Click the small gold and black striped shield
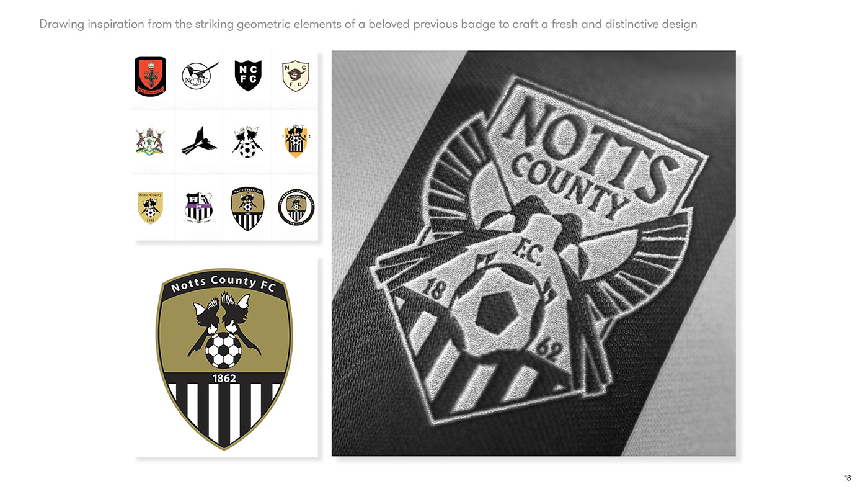 [x=247, y=209]
